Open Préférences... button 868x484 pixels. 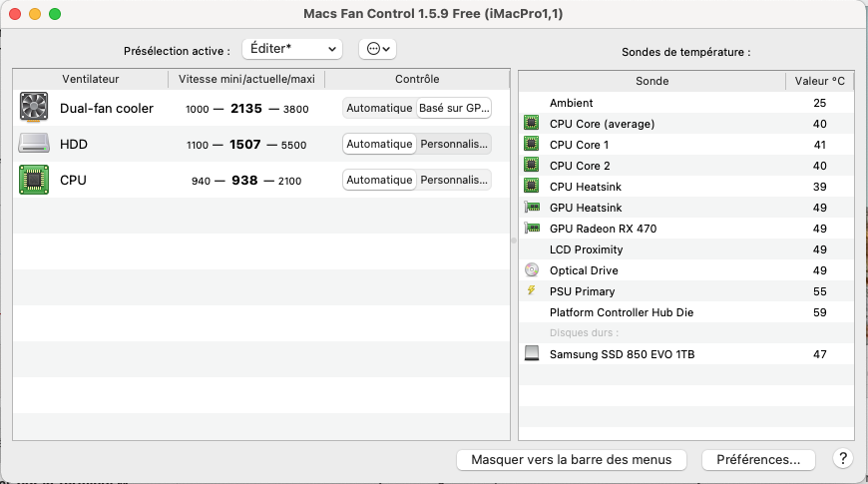(x=758, y=460)
